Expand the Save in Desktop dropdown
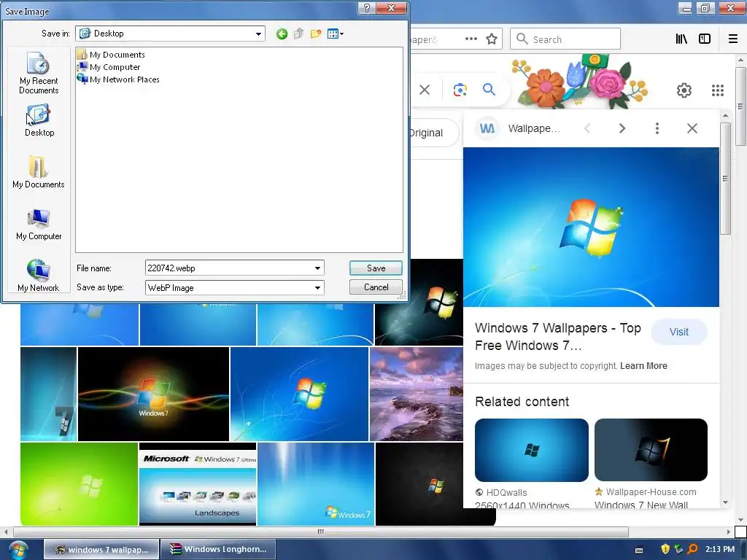The width and height of the screenshot is (747, 560). click(x=258, y=34)
